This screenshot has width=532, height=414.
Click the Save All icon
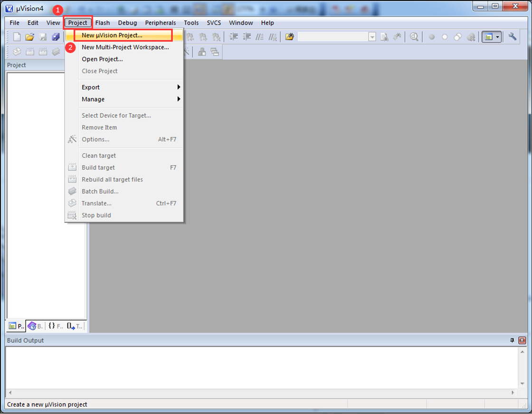(56, 37)
